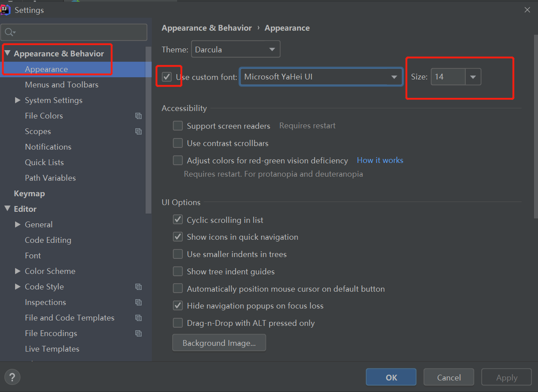Select Menus and Toolbars settings page
Image resolution: width=538 pixels, height=392 pixels.
click(x=62, y=85)
